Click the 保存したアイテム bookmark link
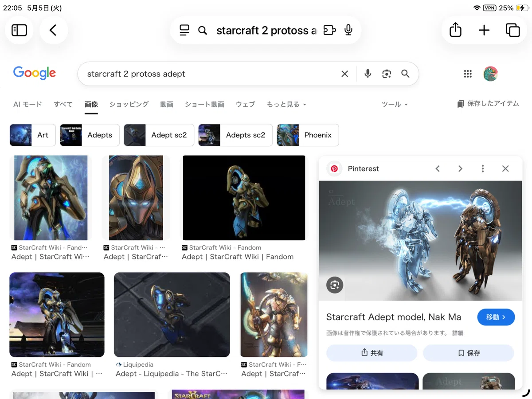 tap(488, 104)
